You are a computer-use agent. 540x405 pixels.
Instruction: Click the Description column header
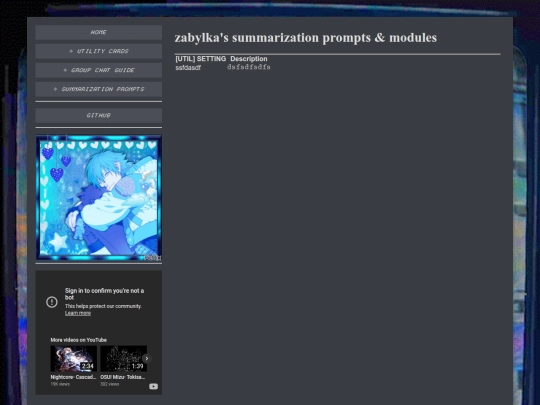[x=249, y=59]
